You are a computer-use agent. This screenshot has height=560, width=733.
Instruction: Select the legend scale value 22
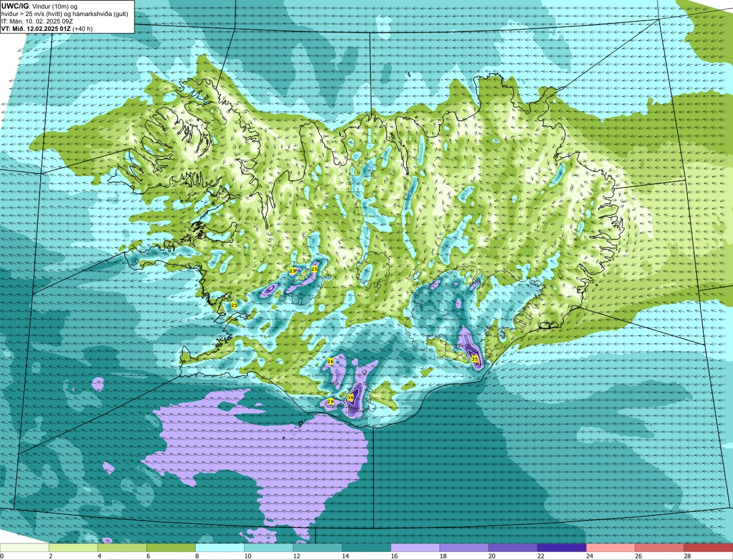point(540,556)
